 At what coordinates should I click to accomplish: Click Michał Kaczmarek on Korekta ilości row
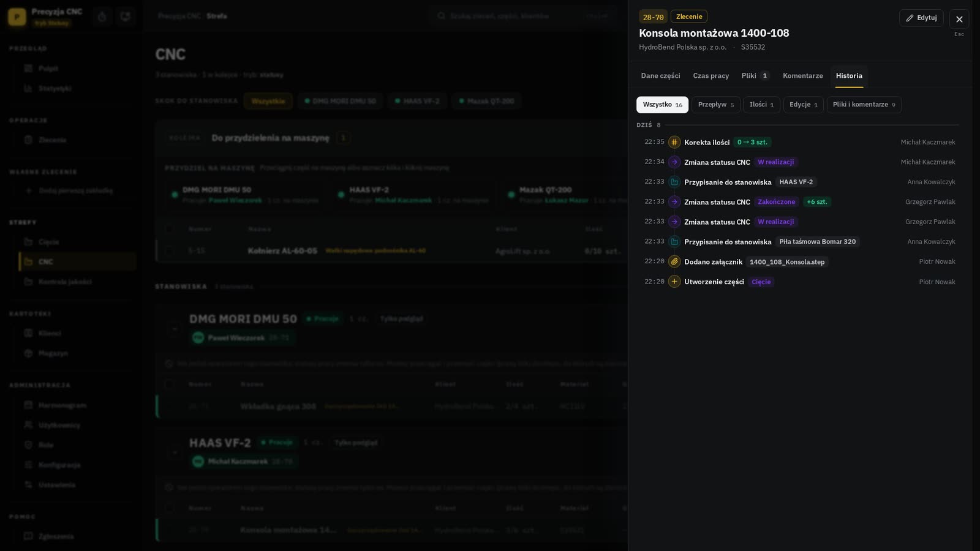pos(927,142)
